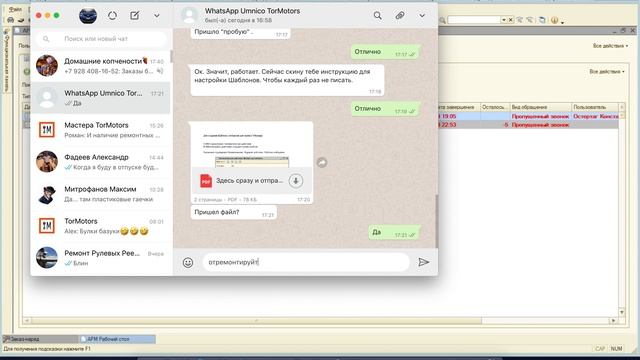Screen dimensions: 640x360
Task: Click the 1C toolbar info icon
Action: pyautogui.click(x=554, y=20)
